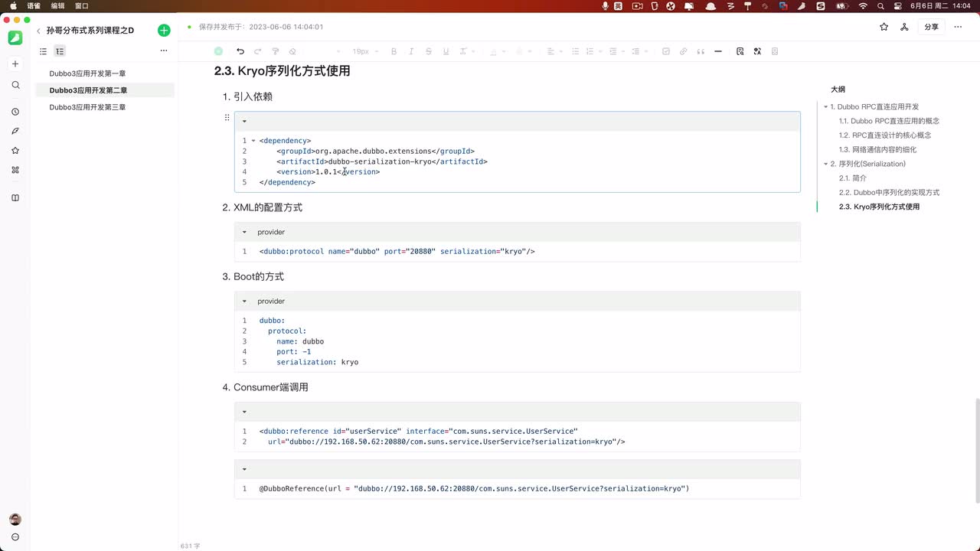Insert a block quote

[701, 51]
